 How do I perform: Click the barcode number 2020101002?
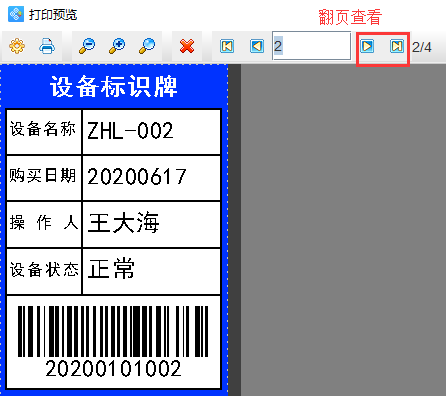[113, 369]
